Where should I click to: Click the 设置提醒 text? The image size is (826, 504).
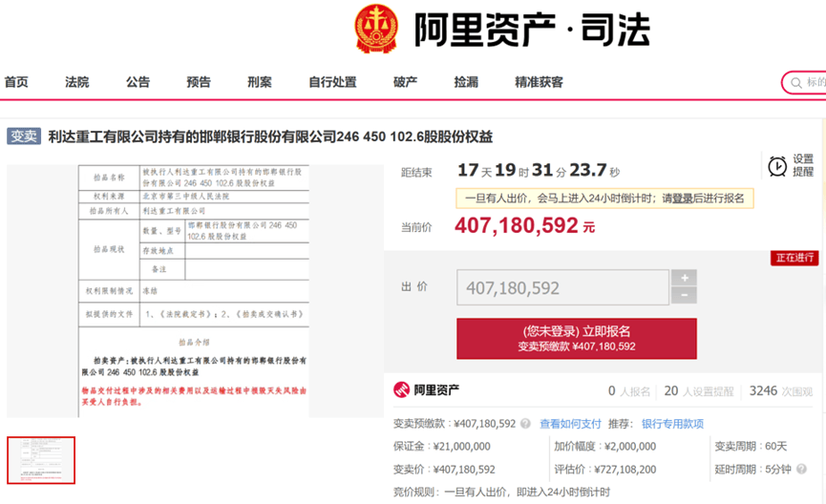[803, 165]
